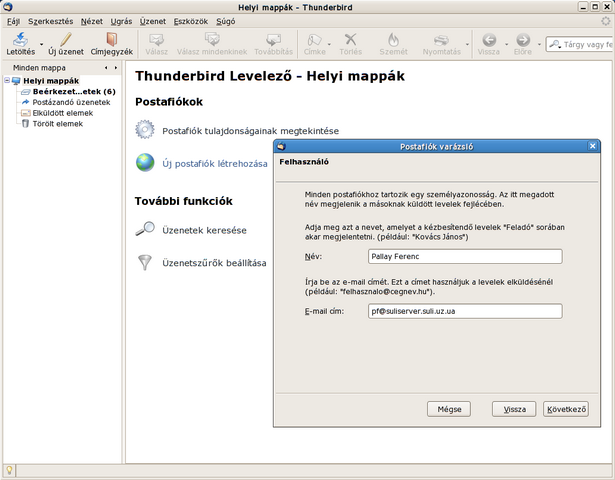The height and width of the screenshot is (480, 615).
Task: Click the Név text input field
Action: click(464, 256)
